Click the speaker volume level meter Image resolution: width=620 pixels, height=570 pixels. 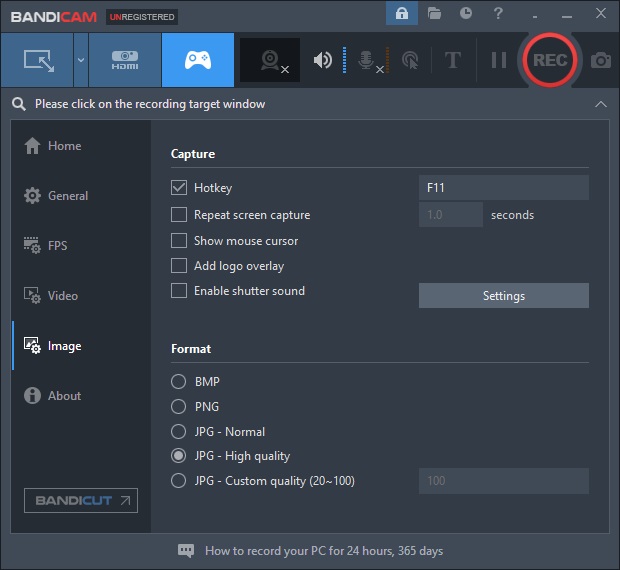344,60
